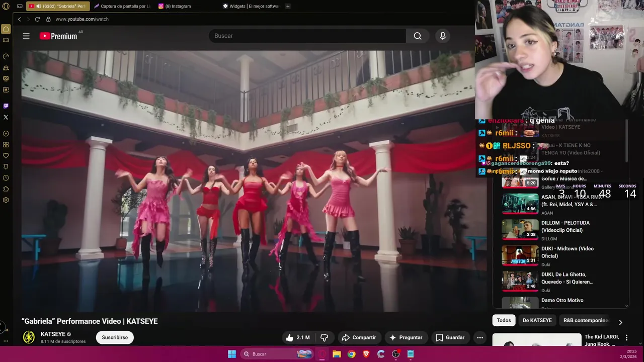
Task: Open the Opera main menu logo
Action: (x=6, y=6)
